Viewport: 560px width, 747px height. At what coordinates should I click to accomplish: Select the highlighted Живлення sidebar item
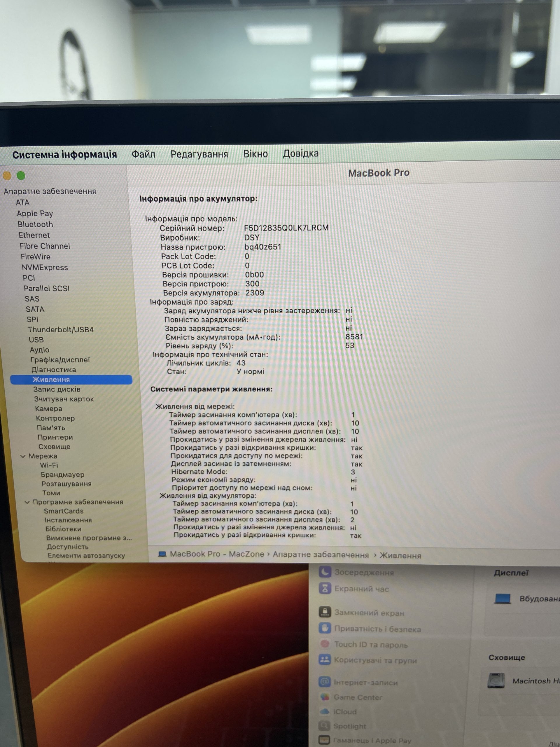coord(71,380)
